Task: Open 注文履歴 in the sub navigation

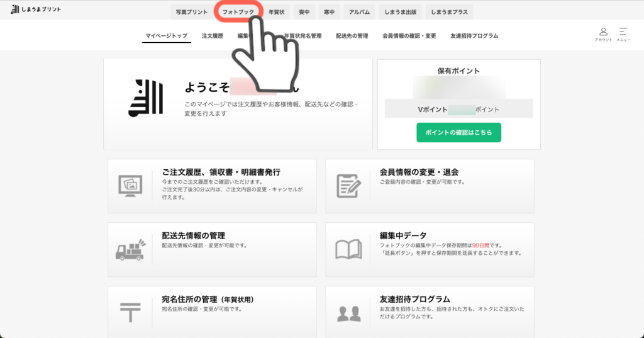Action: tap(213, 36)
